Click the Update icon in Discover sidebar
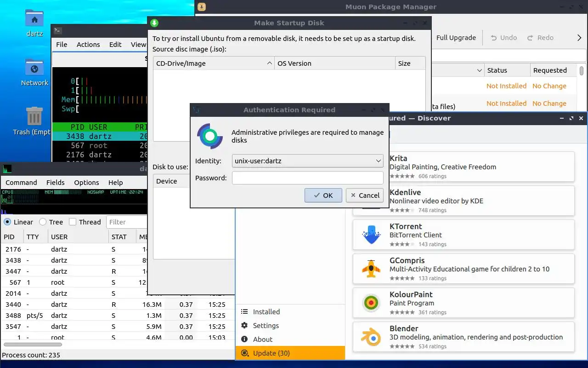This screenshot has height=368, width=588. [x=244, y=353]
